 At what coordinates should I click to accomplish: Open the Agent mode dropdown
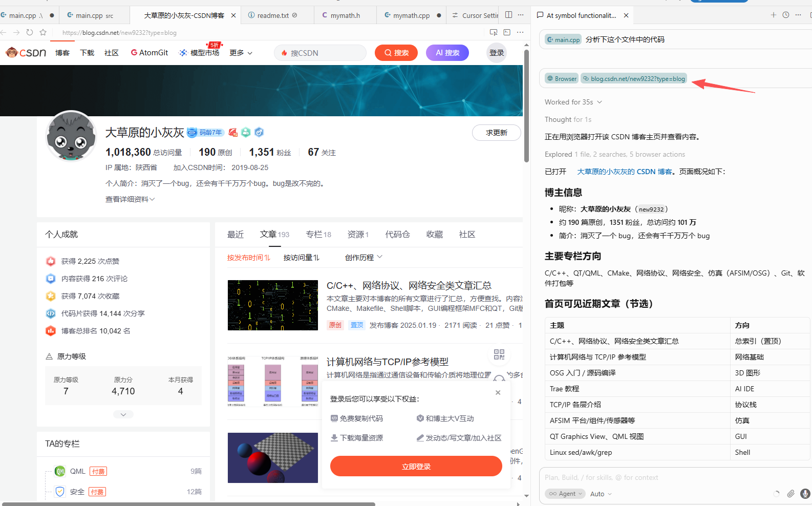click(565, 494)
